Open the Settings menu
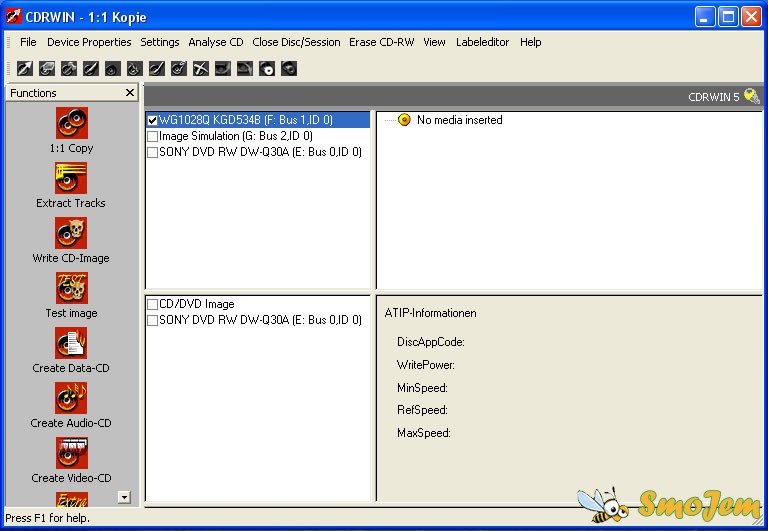The width and height of the screenshot is (768, 531). 160,42
